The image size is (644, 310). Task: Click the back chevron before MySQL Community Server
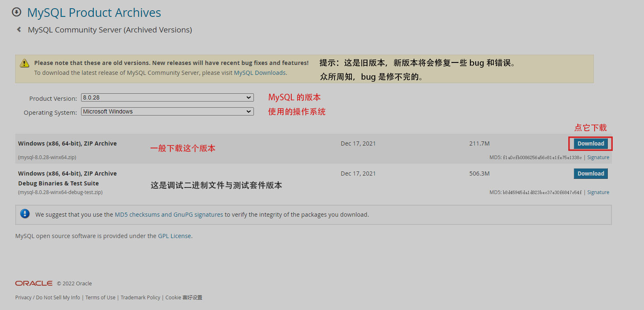click(x=19, y=29)
